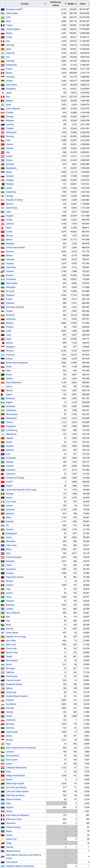
Task: Click the United Kingdom flag icon
Action: point(3,29)
